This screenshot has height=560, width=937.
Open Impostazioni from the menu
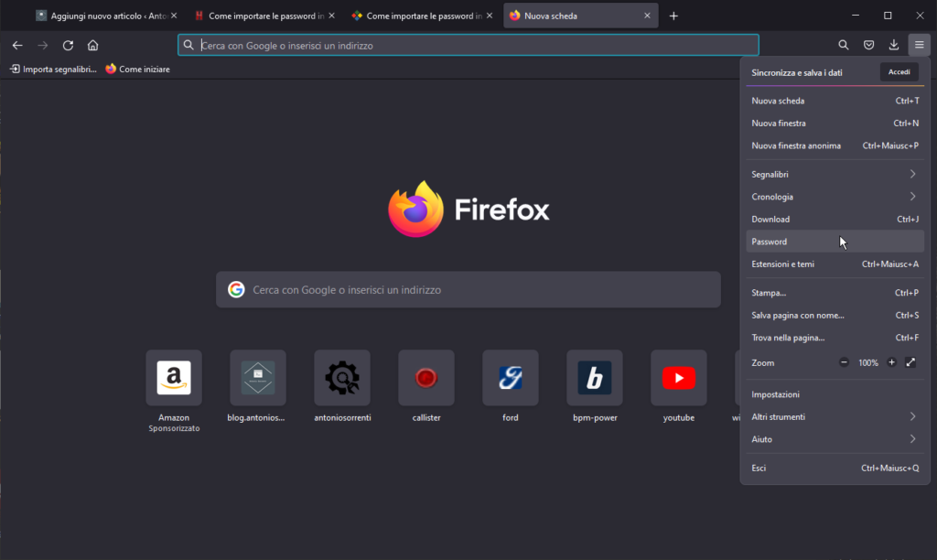tap(835, 394)
